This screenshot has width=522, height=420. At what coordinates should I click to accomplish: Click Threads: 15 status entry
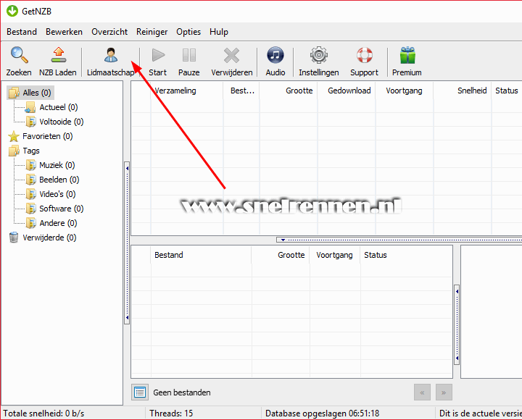171,413
